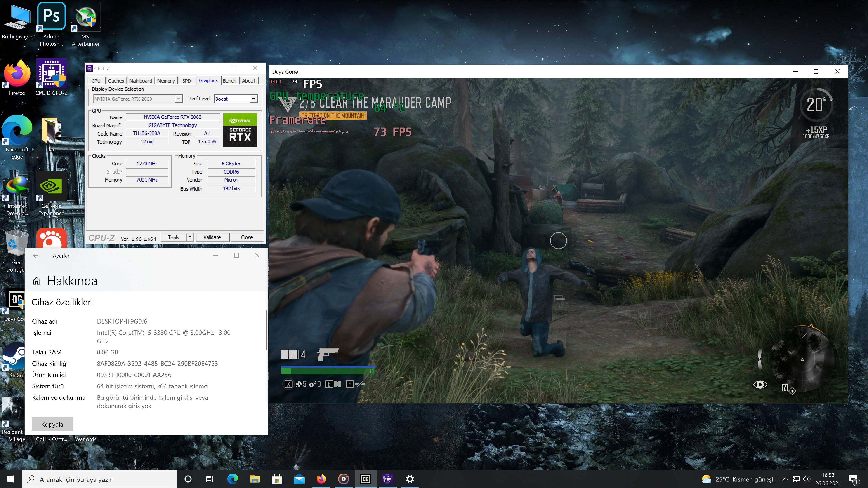Click the weather 25°C Kısmen güneşli widget
The height and width of the screenshot is (488, 868).
[738, 479]
